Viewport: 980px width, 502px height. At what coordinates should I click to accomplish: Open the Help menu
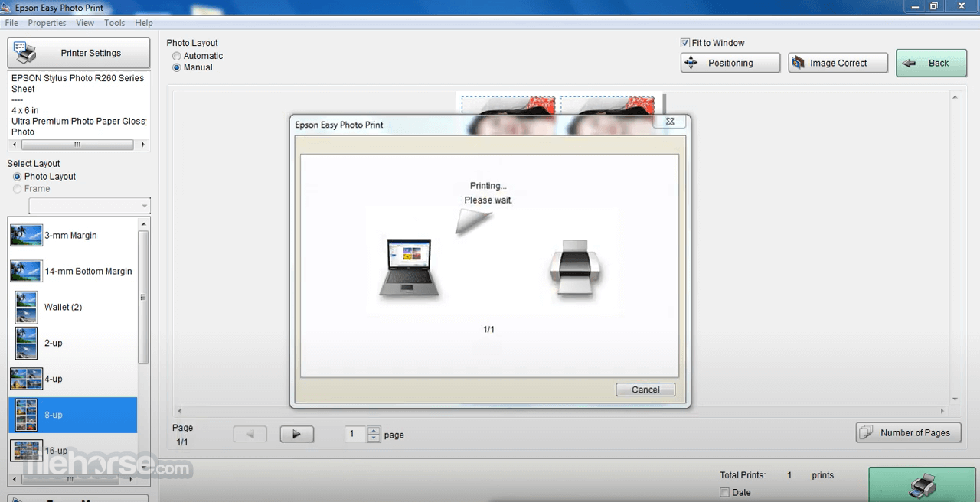[144, 23]
